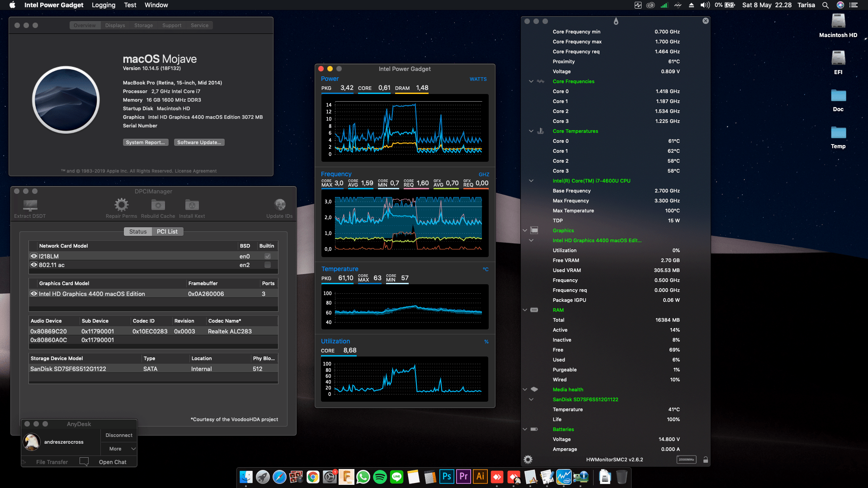The image size is (868, 488).
Task: Click the pin drop icon atop HWMonitor
Action: click(x=616, y=21)
